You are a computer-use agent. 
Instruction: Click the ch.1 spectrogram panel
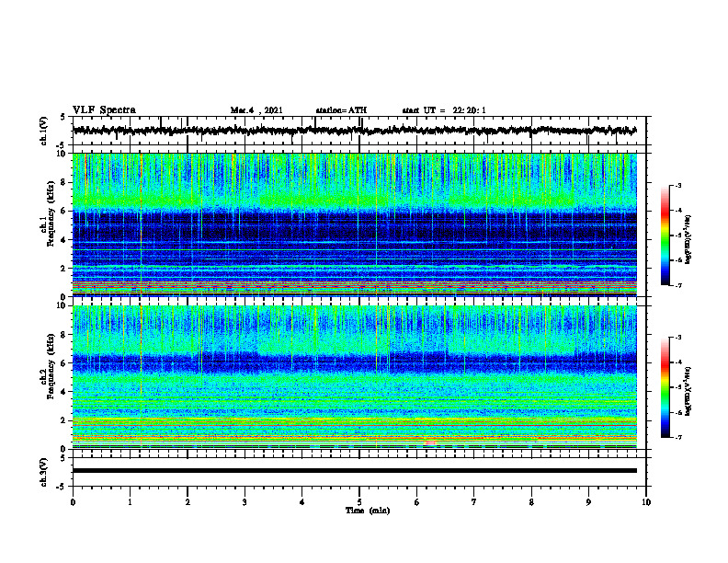(355, 224)
